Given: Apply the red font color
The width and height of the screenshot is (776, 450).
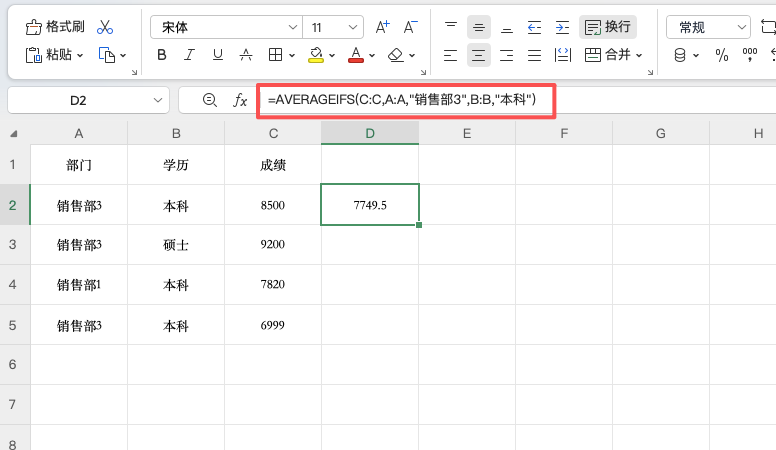Looking at the screenshot, I should (355, 55).
